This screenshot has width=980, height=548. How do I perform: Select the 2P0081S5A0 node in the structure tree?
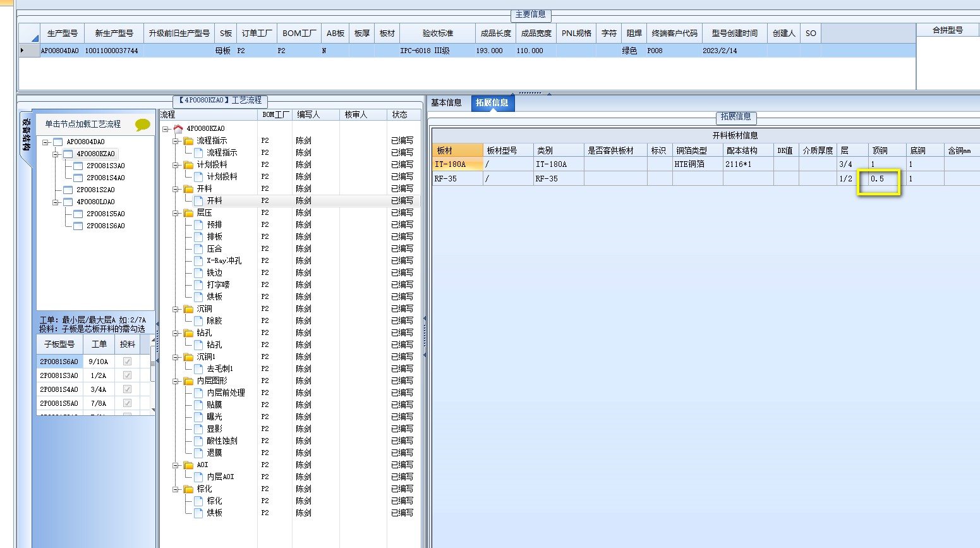(106, 214)
